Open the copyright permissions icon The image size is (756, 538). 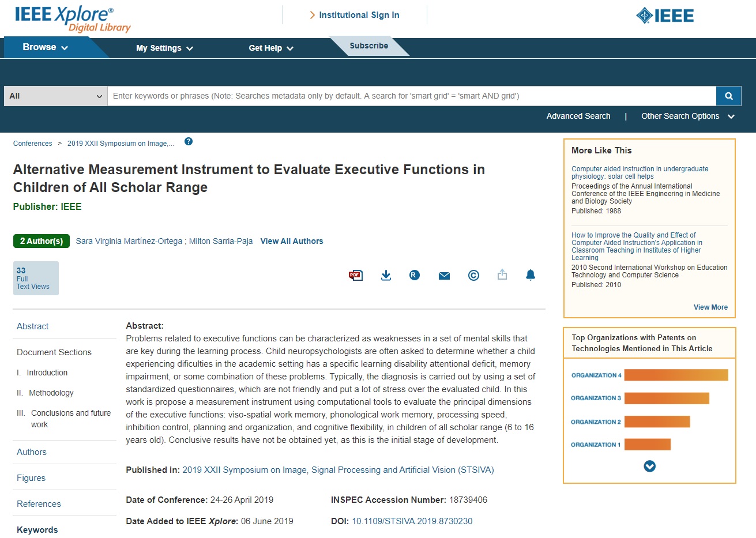click(x=473, y=276)
